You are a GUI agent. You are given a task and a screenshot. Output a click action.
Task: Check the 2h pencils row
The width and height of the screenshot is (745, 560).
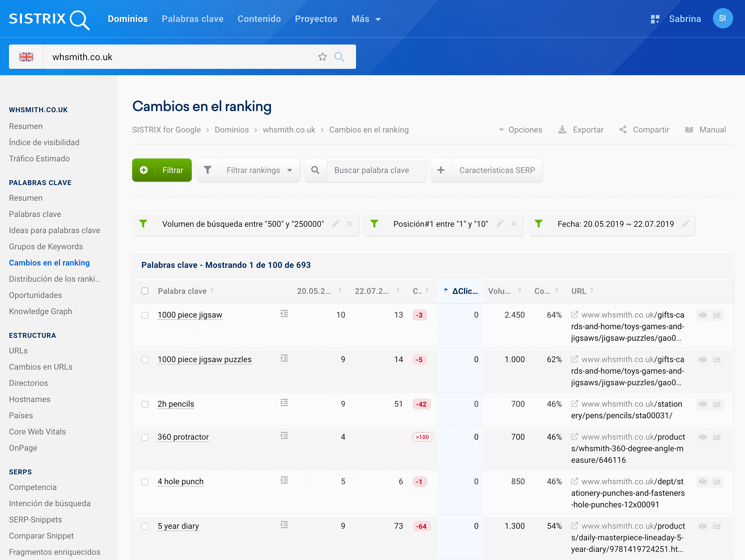(x=145, y=404)
